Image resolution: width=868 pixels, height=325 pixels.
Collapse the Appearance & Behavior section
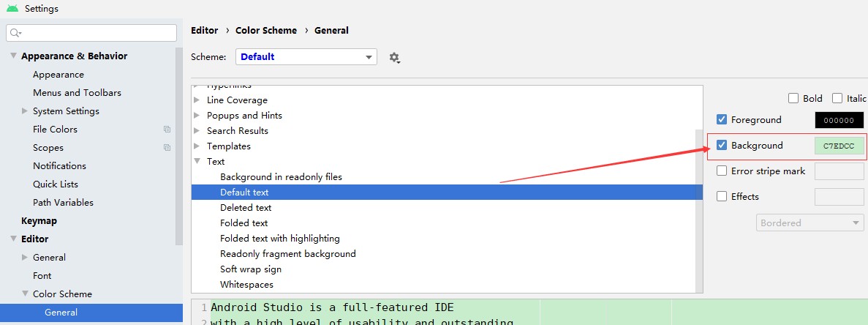point(13,56)
